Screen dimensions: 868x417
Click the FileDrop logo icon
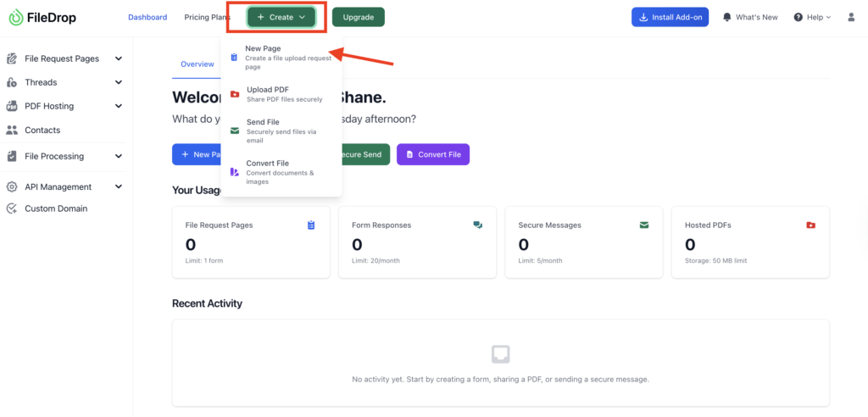point(16,17)
